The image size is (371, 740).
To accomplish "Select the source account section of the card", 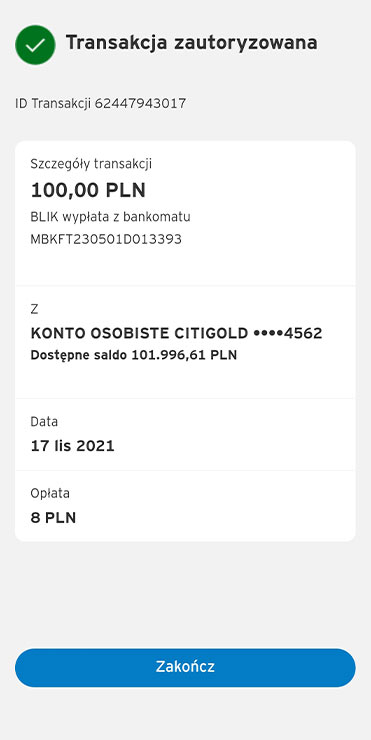I will [x=185, y=342].
